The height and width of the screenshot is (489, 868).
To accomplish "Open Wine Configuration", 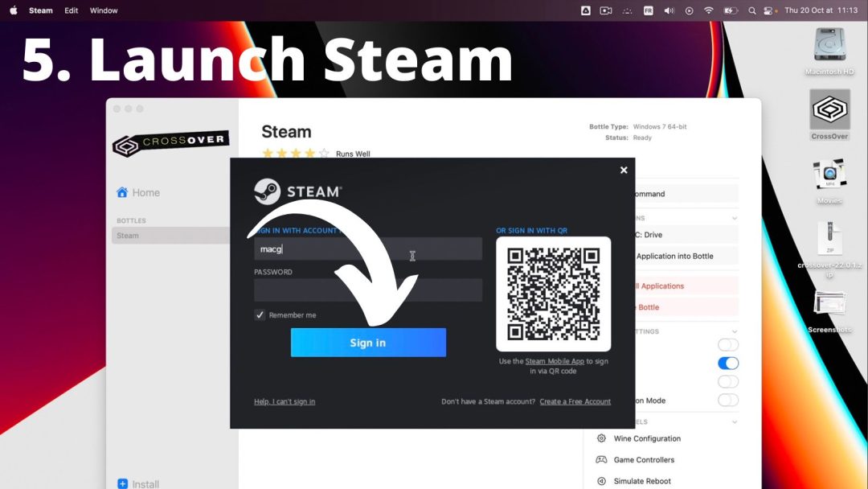I will point(647,438).
